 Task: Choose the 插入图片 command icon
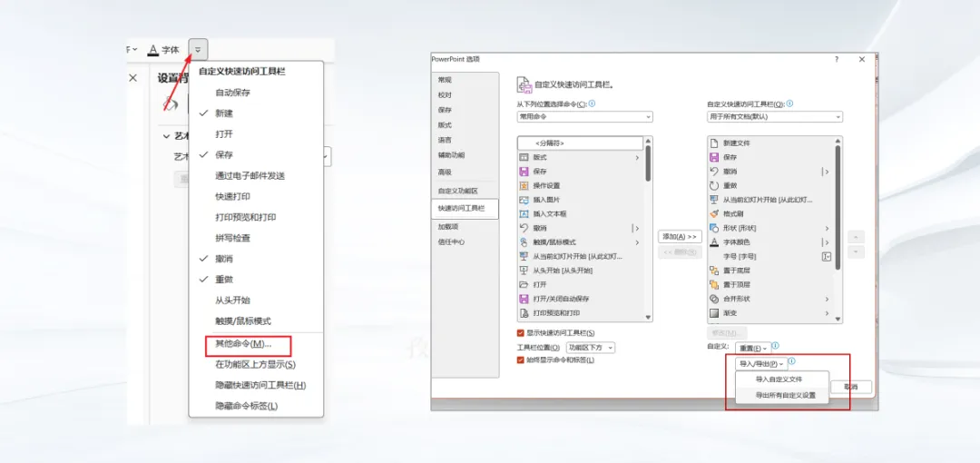coord(524,200)
